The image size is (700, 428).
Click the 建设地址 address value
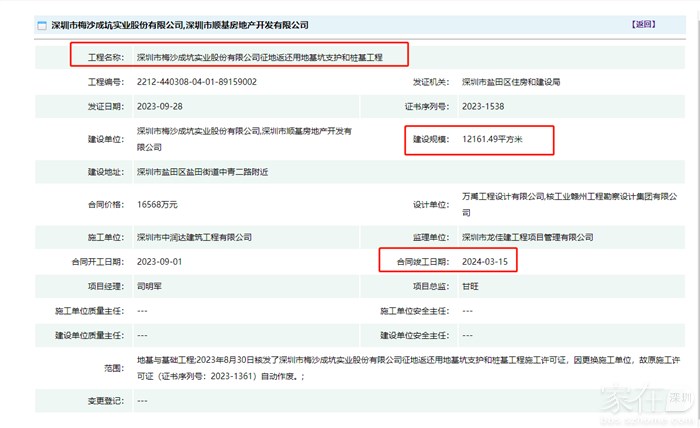(x=216, y=173)
